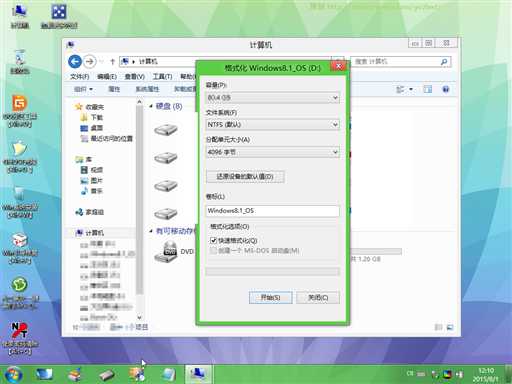Viewport: 512px width, 384px height.
Task: Open the Allocation unit size dropdown 4096
Action: tap(273, 152)
